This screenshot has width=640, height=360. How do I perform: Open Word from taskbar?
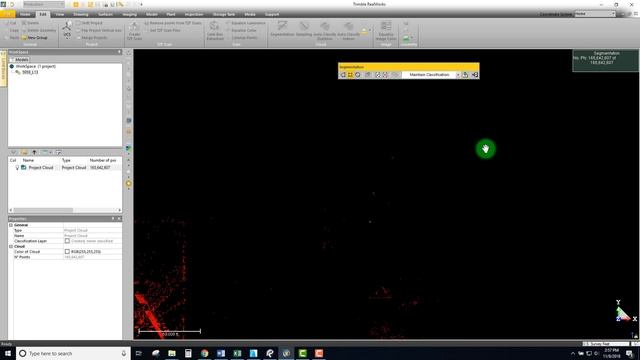pos(221,353)
